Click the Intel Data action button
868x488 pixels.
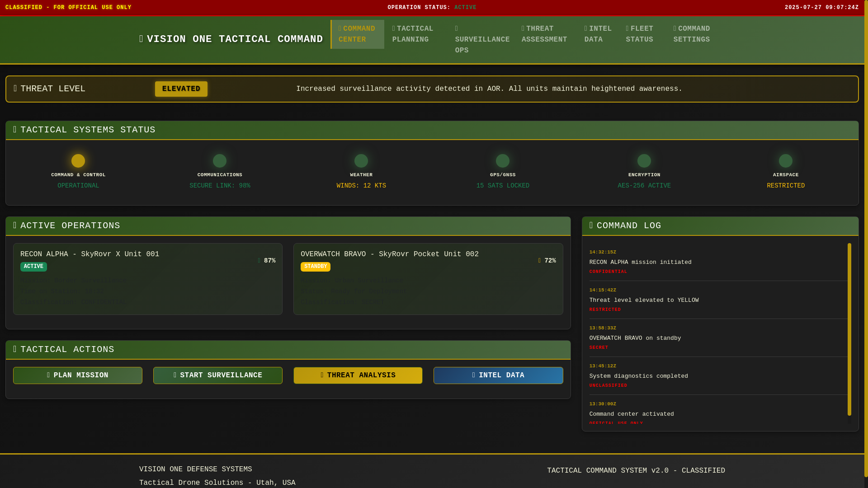tap(498, 375)
